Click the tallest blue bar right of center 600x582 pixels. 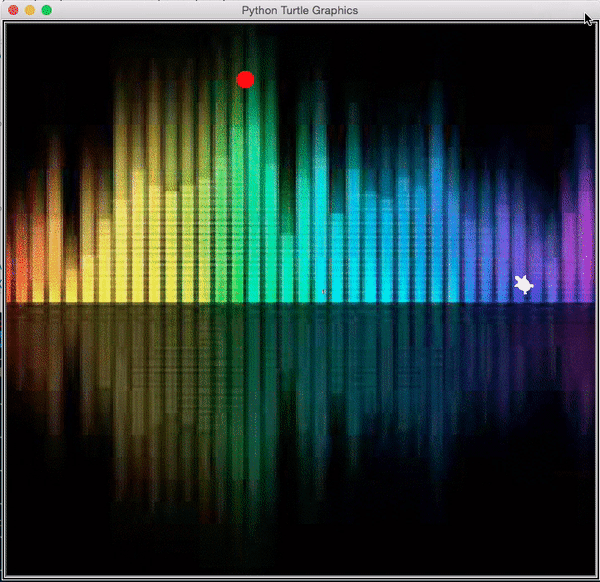coord(437,200)
